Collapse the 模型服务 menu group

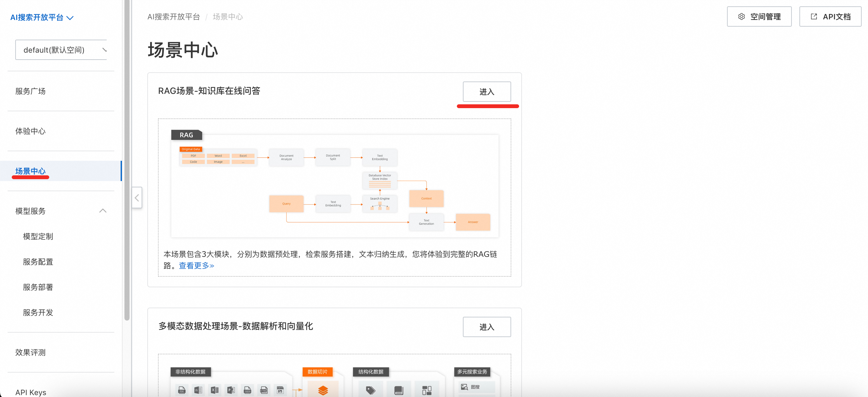pyautogui.click(x=103, y=211)
